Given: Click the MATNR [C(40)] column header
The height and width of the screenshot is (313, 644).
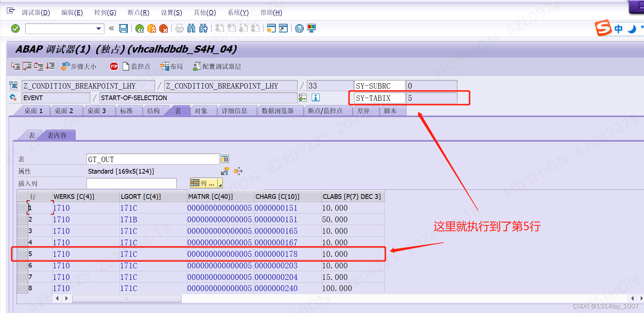Looking at the screenshot, I should 220,196.
